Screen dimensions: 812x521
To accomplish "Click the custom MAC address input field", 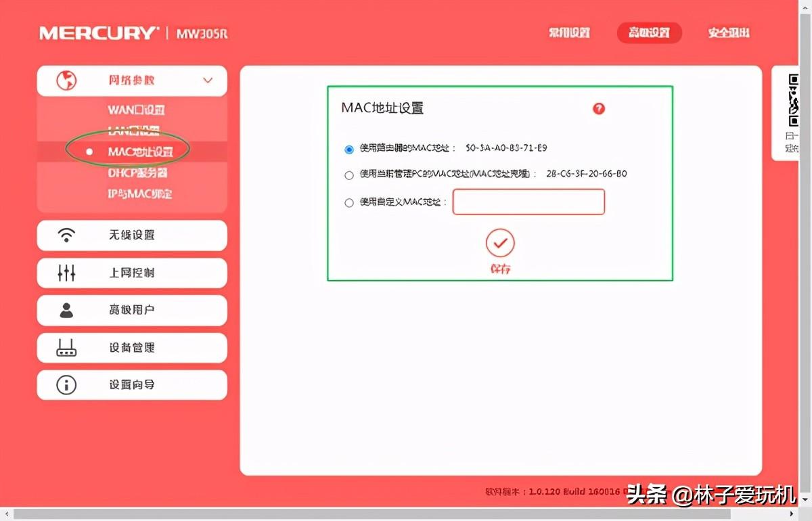I will click(x=528, y=202).
